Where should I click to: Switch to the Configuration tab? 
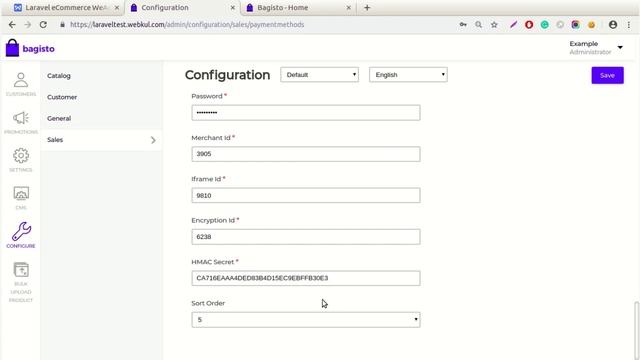tap(182, 7)
